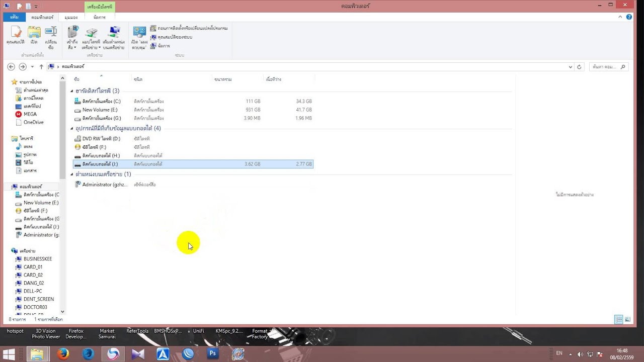Click the Rename (เปลี่ยนชื่อ) ribbon button

(51, 38)
